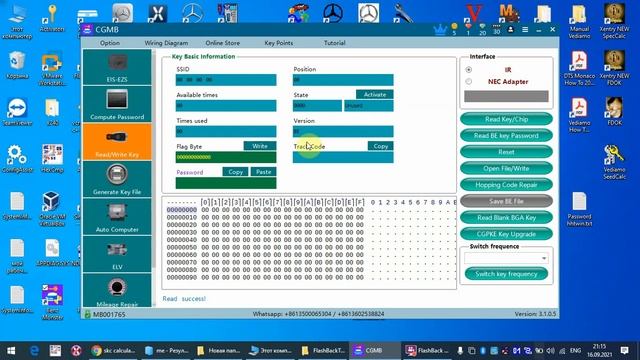Click the Switch key frequency button
This screenshot has height=360, width=640.
pos(506,274)
